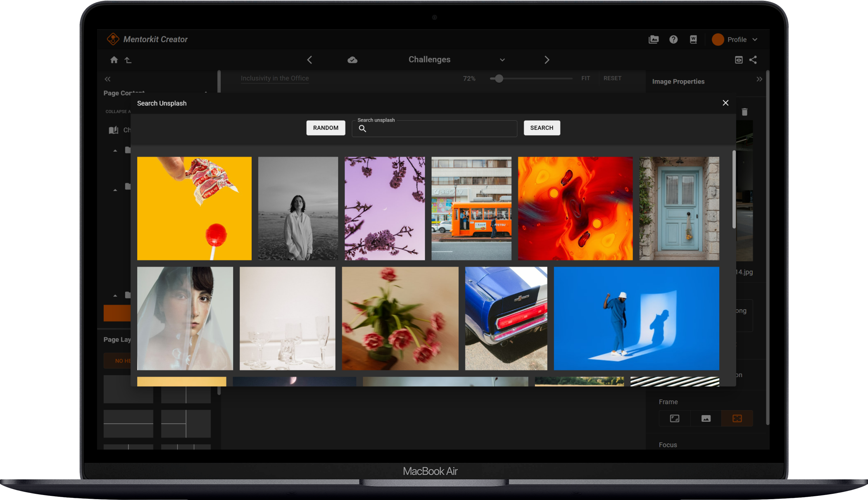Click the trash delete icon
This screenshot has width=868, height=500.
pyautogui.click(x=744, y=112)
